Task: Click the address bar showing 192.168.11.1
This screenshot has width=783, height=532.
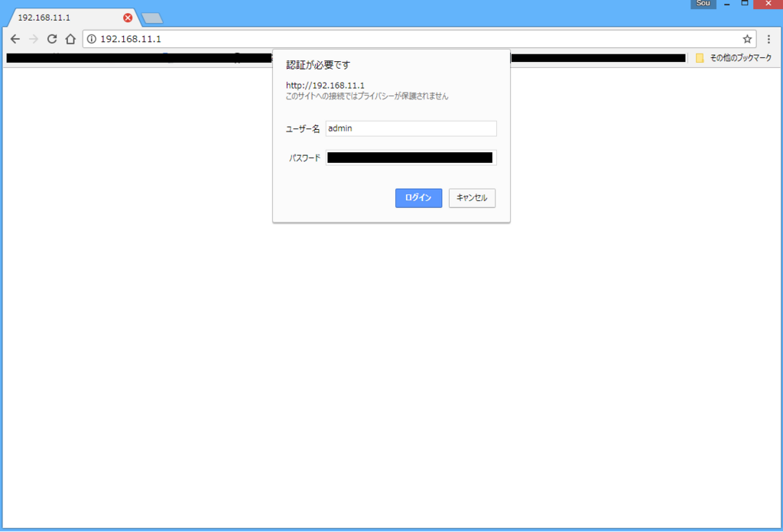Action: [420, 39]
